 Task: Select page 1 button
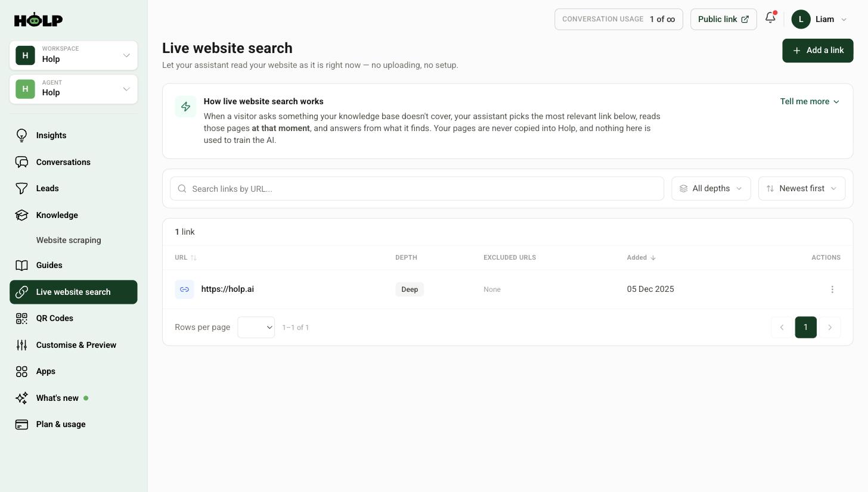pos(806,328)
